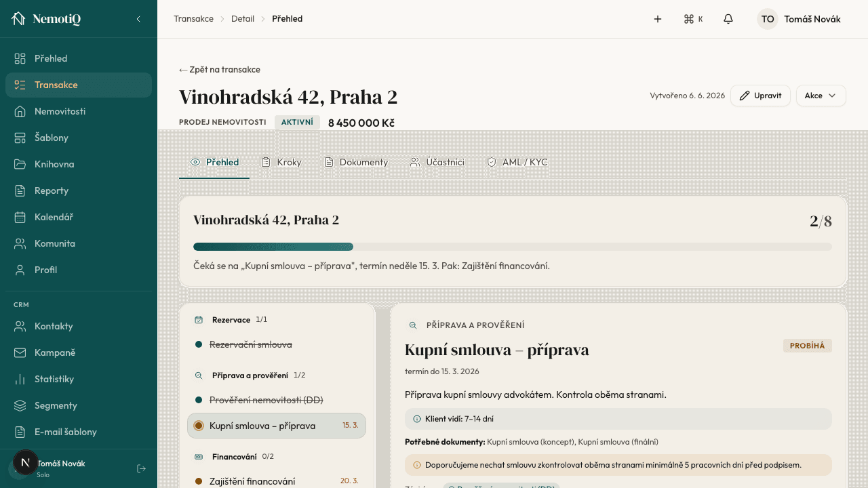This screenshot has height=488, width=868.
Task: Click the round N avatar badge
Action: (26, 462)
